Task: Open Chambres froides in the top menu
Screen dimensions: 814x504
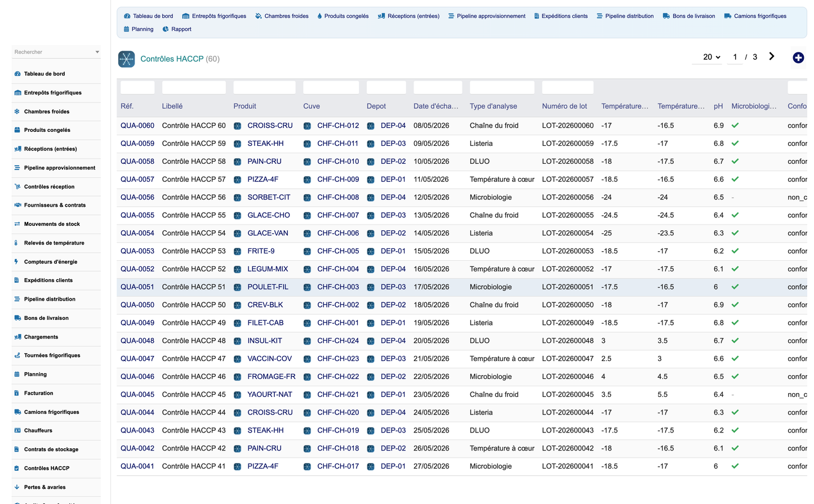Action: [x=282, y=16]
